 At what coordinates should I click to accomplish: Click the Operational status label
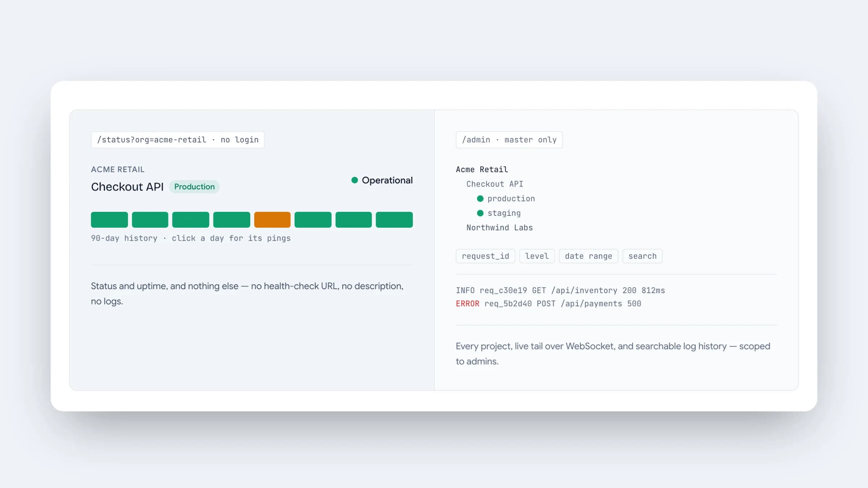(387, 180)
